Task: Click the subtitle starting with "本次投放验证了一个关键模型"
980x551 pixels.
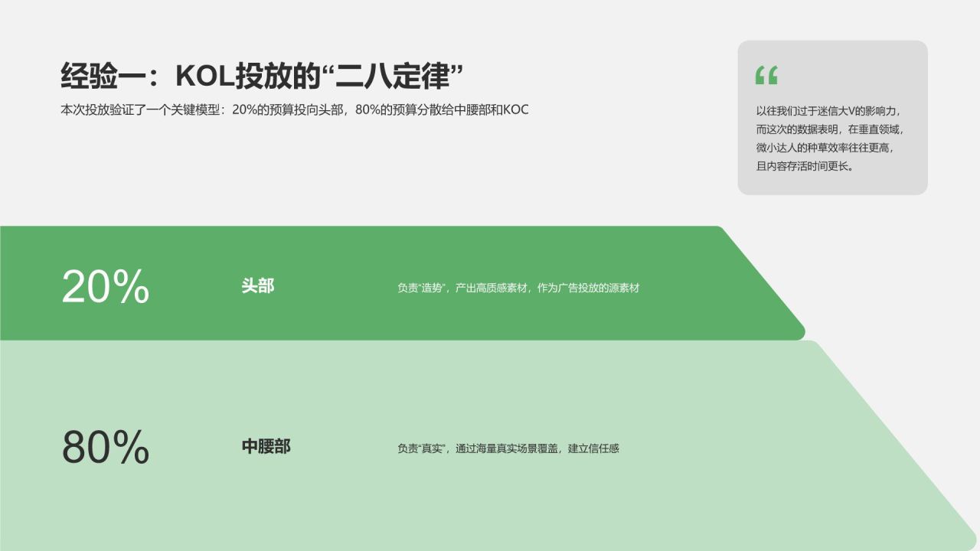Action: pos(295,109)
